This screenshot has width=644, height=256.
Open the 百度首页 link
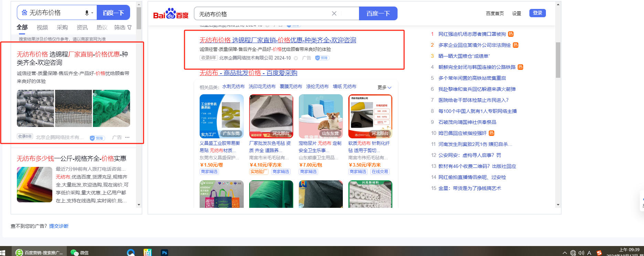tap(495, 13)
